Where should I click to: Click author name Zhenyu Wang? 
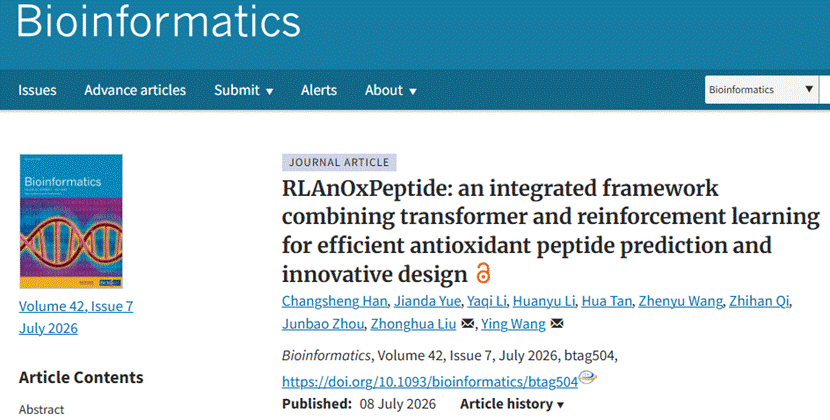[680, 301]
